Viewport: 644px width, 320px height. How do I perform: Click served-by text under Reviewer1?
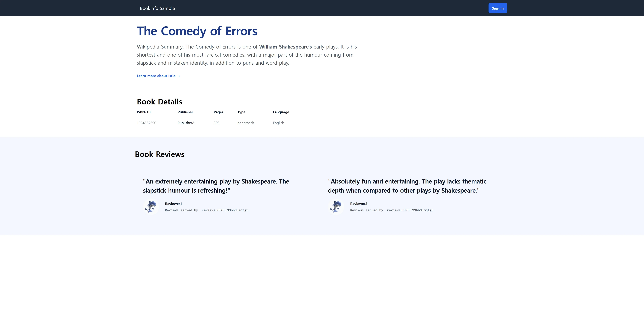click(206, 210)
